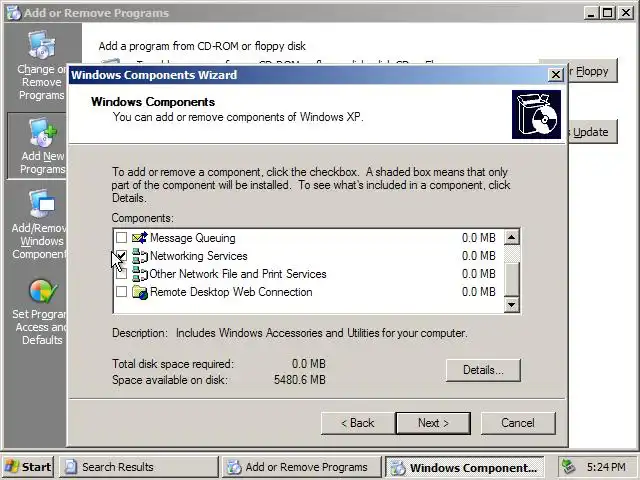Switch to Search Results taskbar button
The image size is (640, 480).
pyautogui.click(x=139, y=467)
